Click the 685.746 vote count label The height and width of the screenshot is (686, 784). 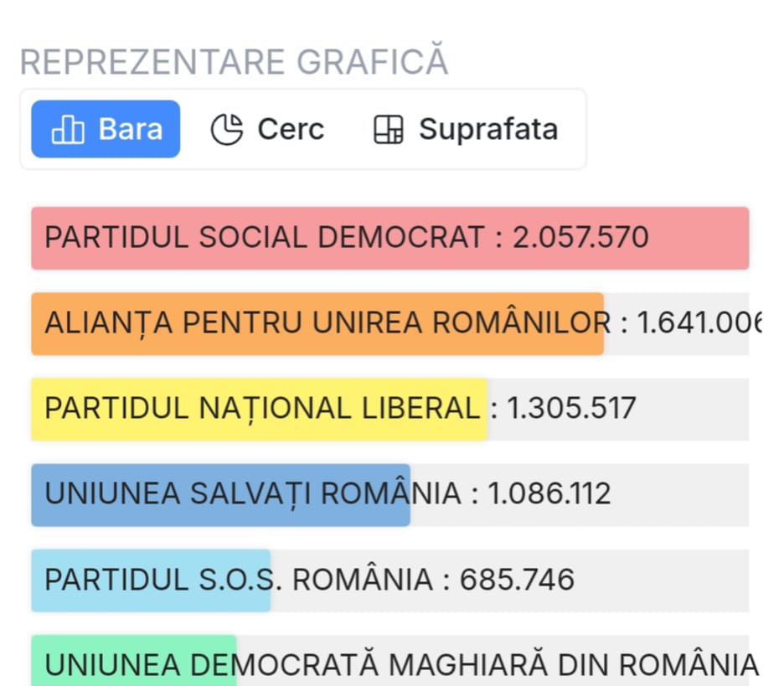click(x=517, y=580)
